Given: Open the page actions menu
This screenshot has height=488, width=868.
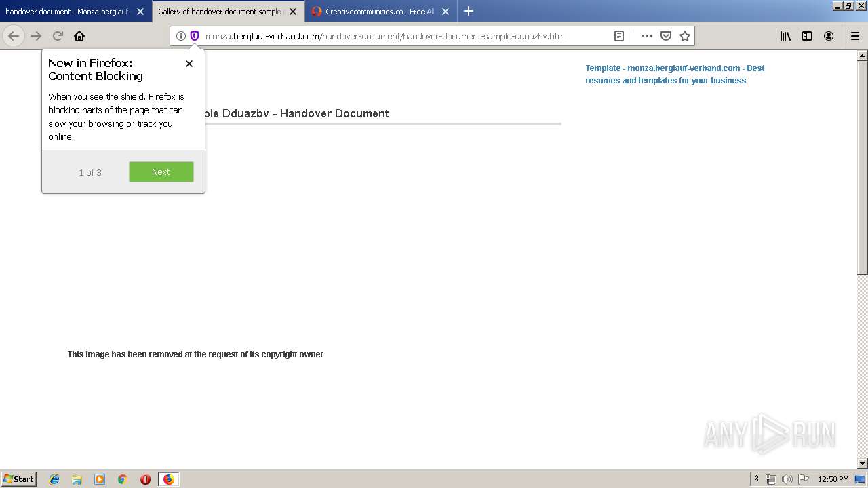Looking at the screenshot, I should point(647,36).
